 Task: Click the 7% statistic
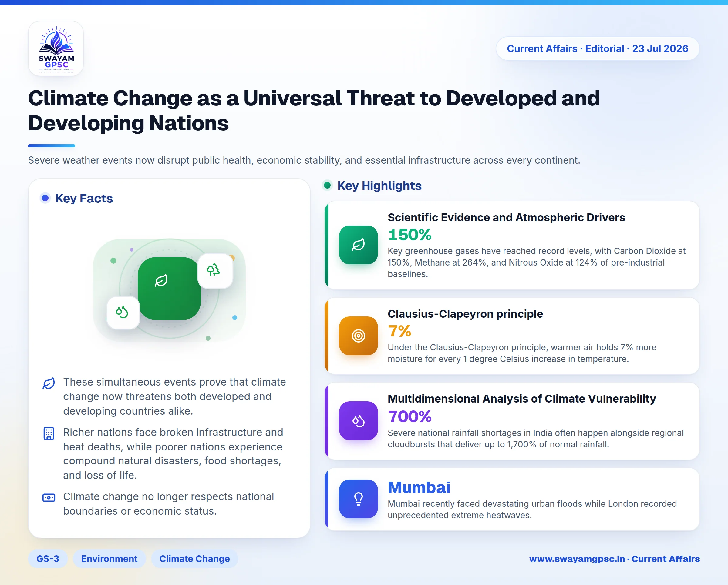(399, 331)
